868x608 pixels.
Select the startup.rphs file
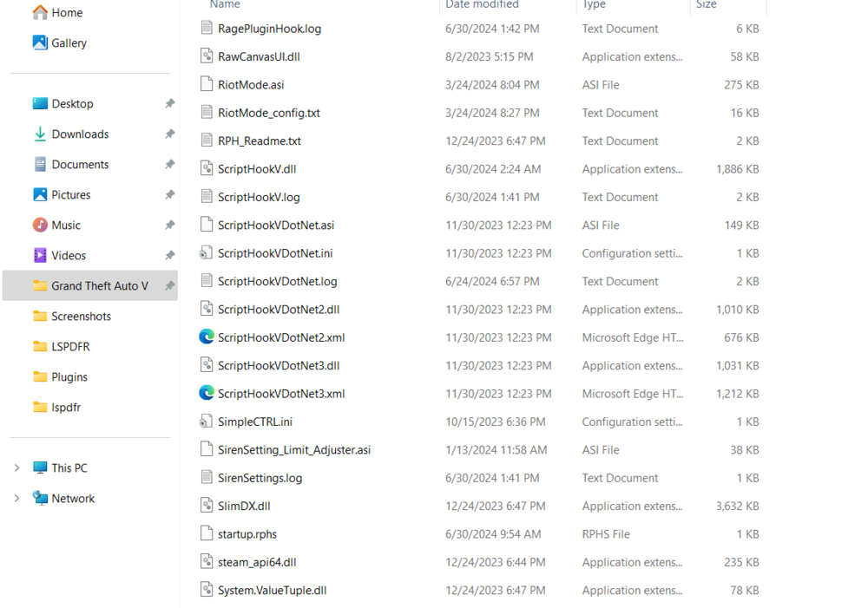(x=248, y=533)
